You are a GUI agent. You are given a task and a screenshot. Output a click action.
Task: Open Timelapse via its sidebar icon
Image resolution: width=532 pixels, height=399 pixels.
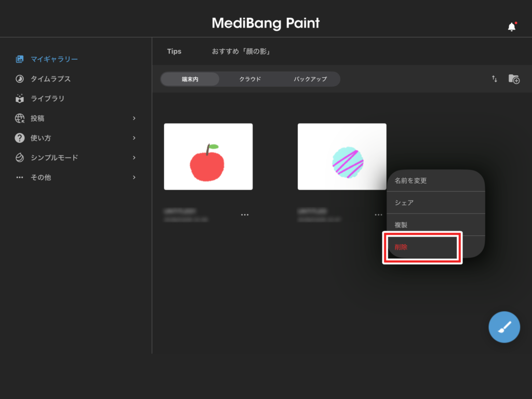(x=20, y=79)
